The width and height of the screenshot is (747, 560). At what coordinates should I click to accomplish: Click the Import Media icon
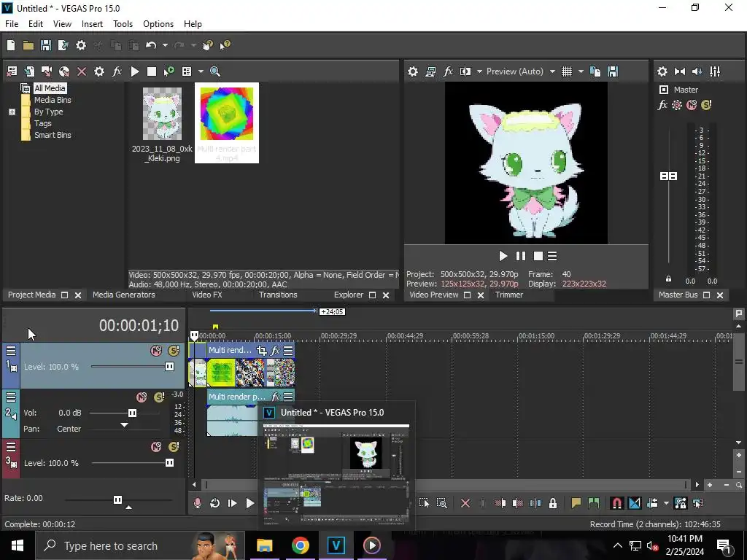pos(29,71)
